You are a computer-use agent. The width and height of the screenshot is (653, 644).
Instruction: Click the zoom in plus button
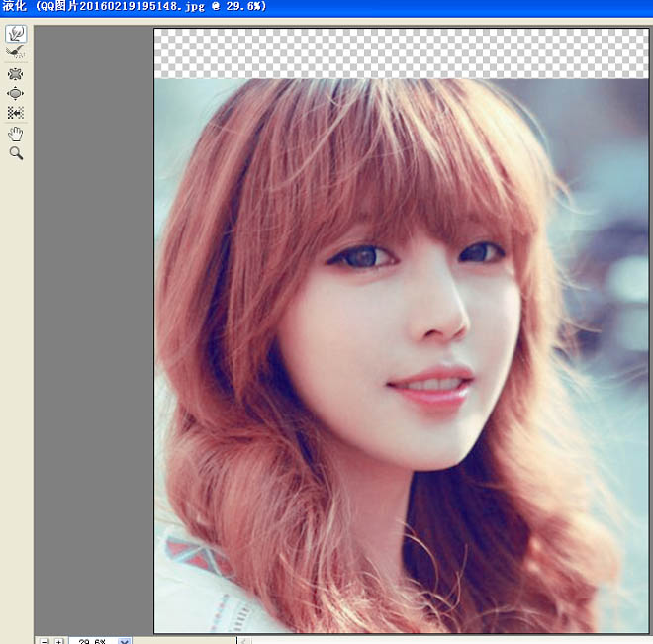[58, 640]
